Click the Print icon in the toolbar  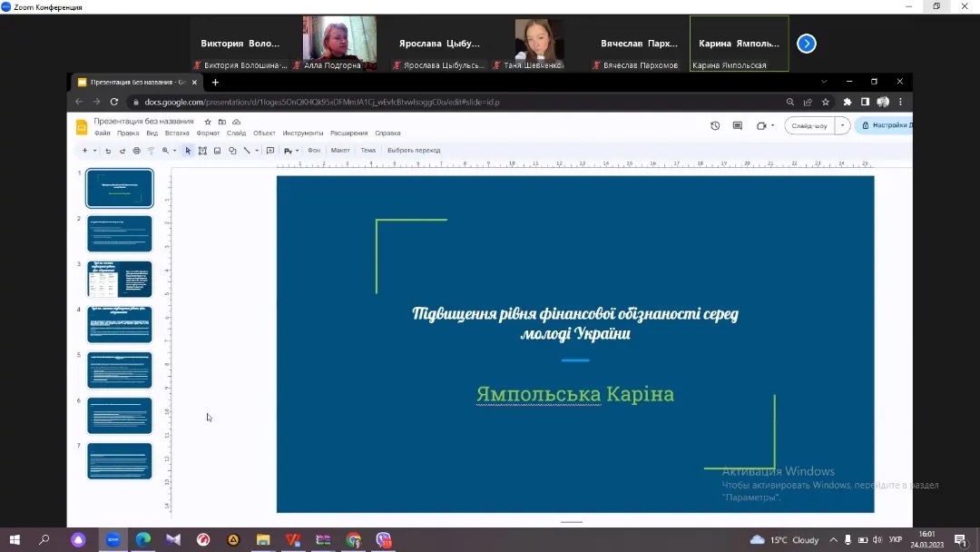[x=136, y=151]
